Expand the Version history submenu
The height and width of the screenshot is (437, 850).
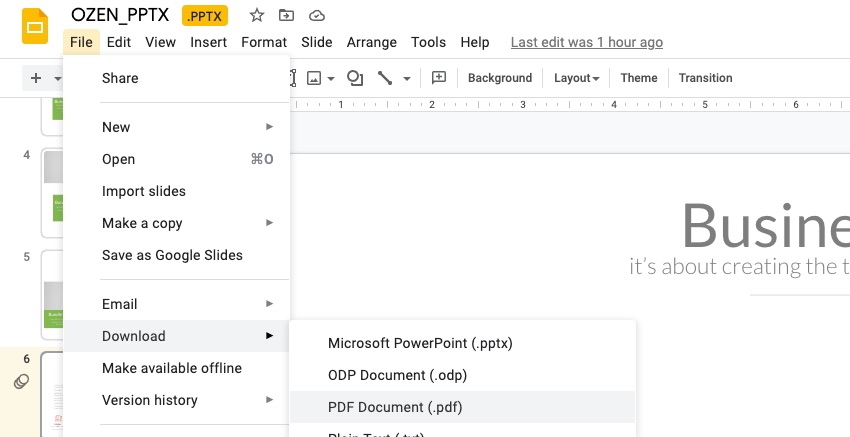(177, 400)
